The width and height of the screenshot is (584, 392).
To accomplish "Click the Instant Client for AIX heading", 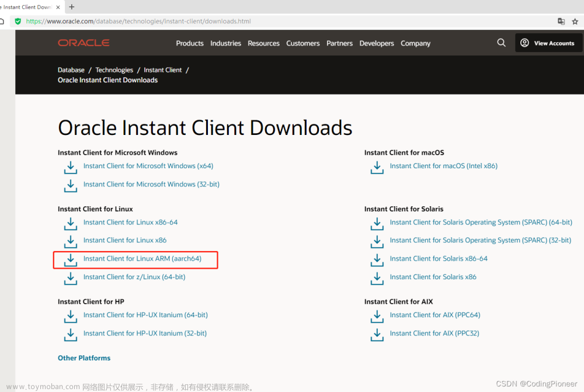I will click(398, 301).
